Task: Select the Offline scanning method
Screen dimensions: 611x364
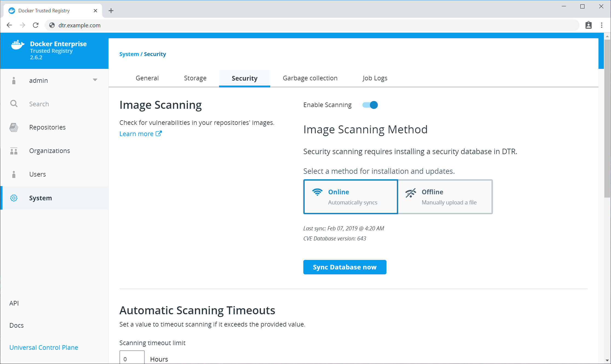Action: point(445,197)
